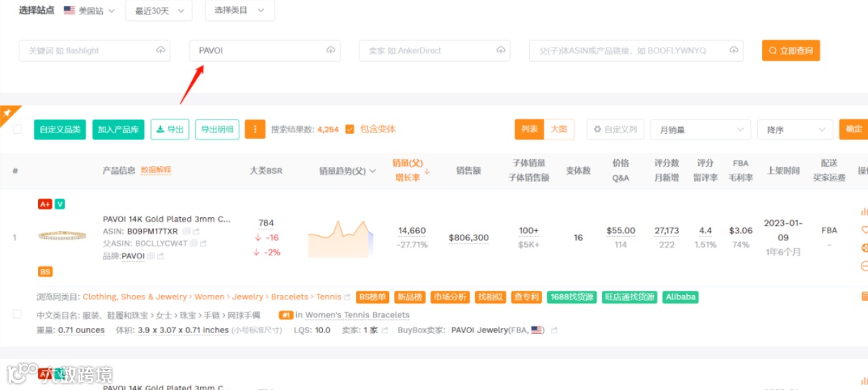Click the green Alibaba button

click(x=680, y=297)
